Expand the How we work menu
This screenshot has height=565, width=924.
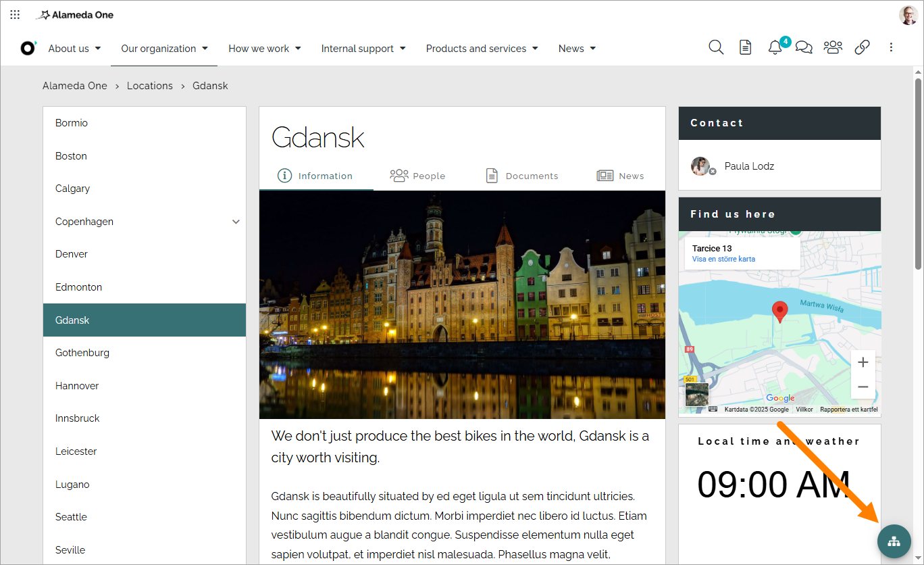[x=265, y=49]
